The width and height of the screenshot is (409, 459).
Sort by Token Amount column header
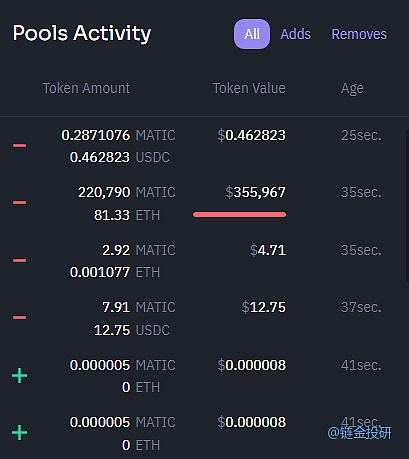[x=86, y=88]
